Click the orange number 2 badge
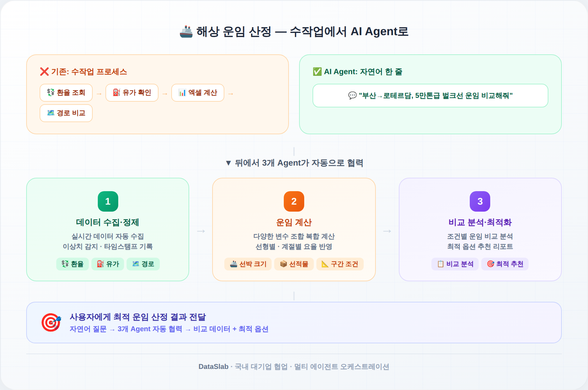 tap(294, 201)
